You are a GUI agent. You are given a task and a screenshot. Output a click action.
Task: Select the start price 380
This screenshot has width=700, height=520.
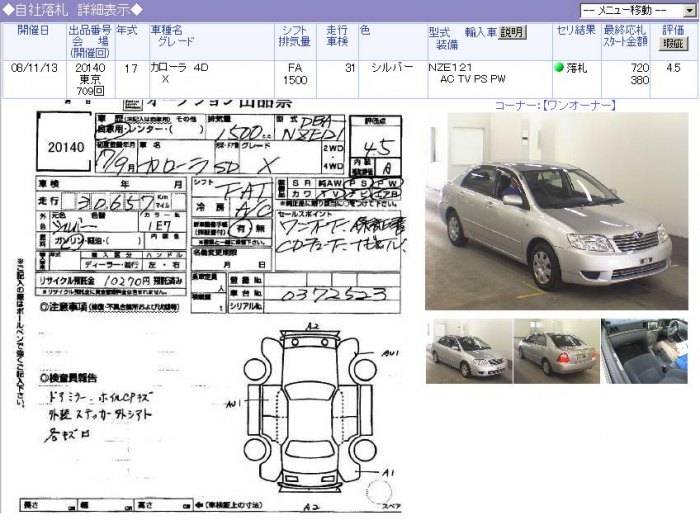coord(640,80)
